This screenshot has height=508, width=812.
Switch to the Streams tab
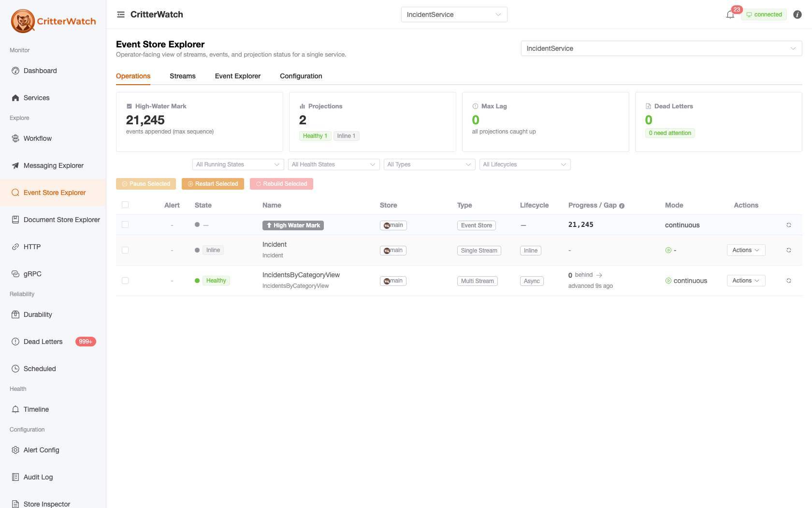point(183,76)
